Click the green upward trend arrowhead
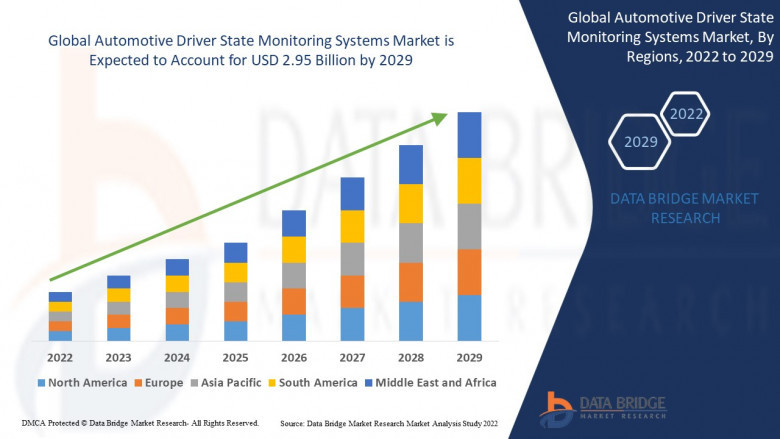This screenshot has width=780, height=439. point(439,118)
